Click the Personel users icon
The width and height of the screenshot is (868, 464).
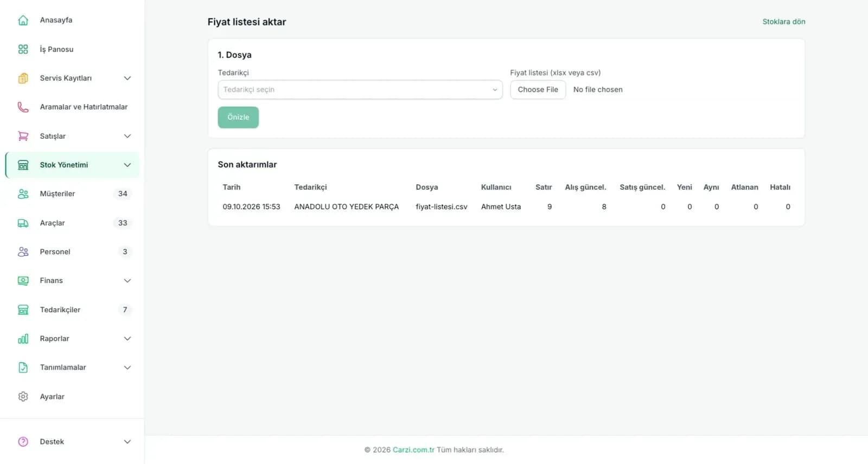tap(23, 252)
